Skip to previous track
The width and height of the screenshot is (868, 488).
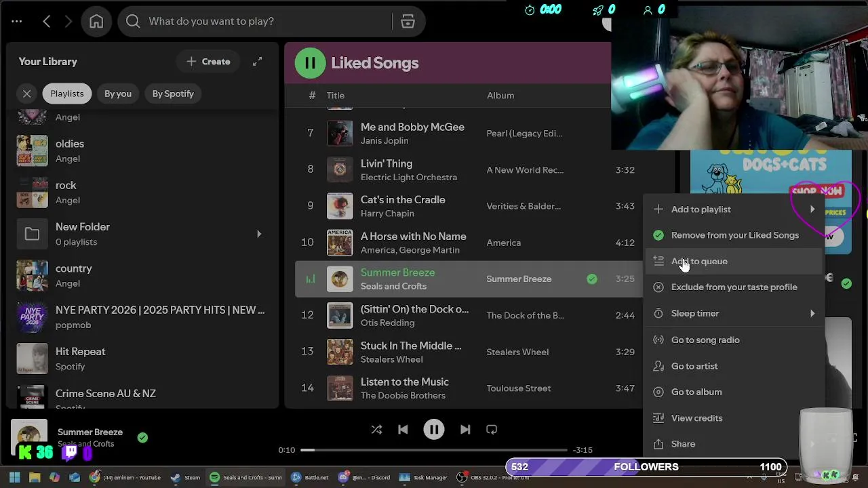click(403, 430)
